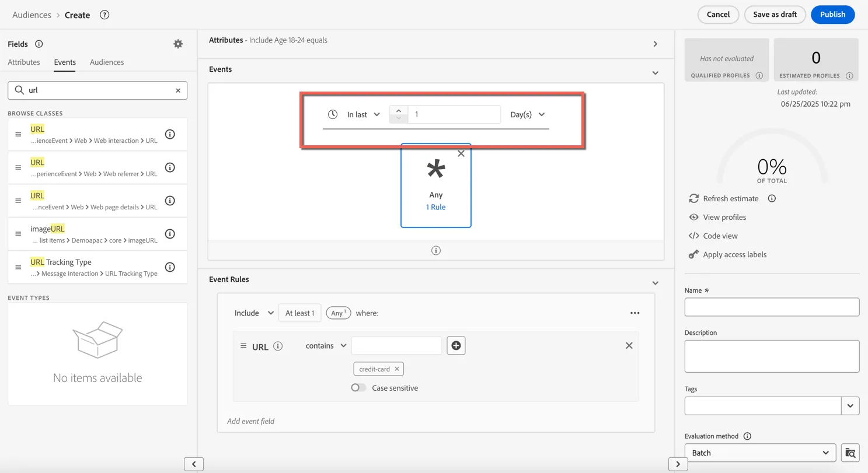Expand the Attributes section
The height and width of the screenshot is (473, 868).
655,44
